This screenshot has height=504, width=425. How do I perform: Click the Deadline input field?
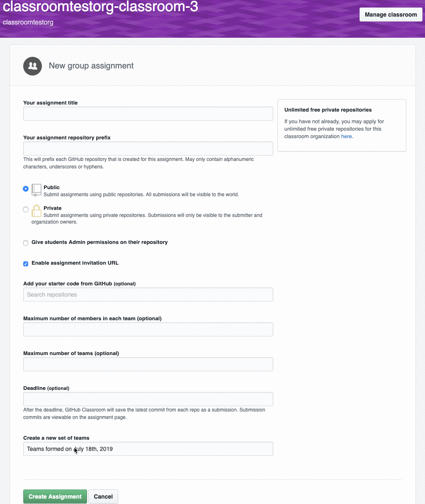[x=148, y=399]
